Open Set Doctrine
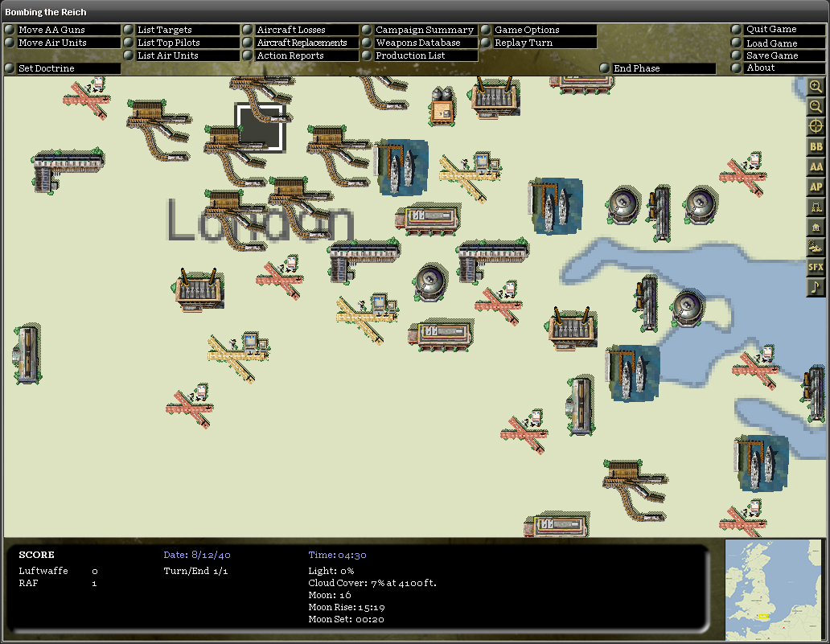Image resolution: width=830 pixels, height=644 pixels. click(x=63, y=68)
